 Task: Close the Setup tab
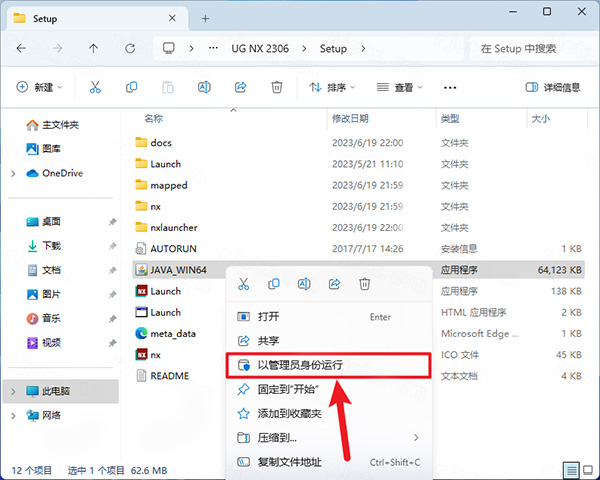click(x=172, y=18)
